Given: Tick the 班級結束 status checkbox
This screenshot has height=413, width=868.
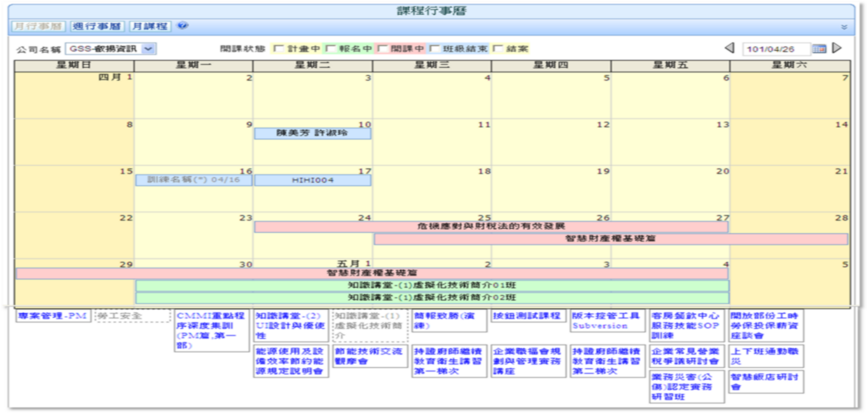Looking at the screenshot, I should coord(434,49).
